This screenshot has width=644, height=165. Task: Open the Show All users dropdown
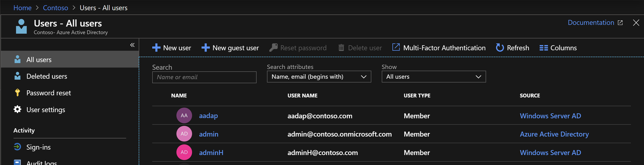(x=434, y=77)
